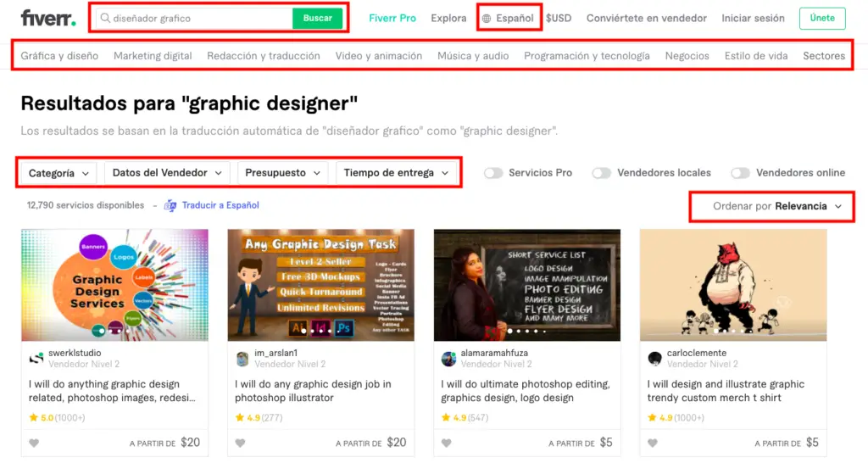Click the translate icon next to Traducir a Español
The height and width of the screenshot is (463, 868).
[170, 205]
